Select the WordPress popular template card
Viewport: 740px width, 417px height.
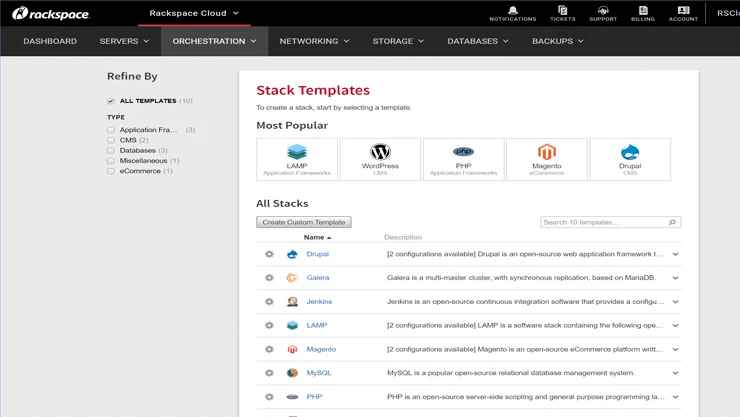tap(380, 159)
